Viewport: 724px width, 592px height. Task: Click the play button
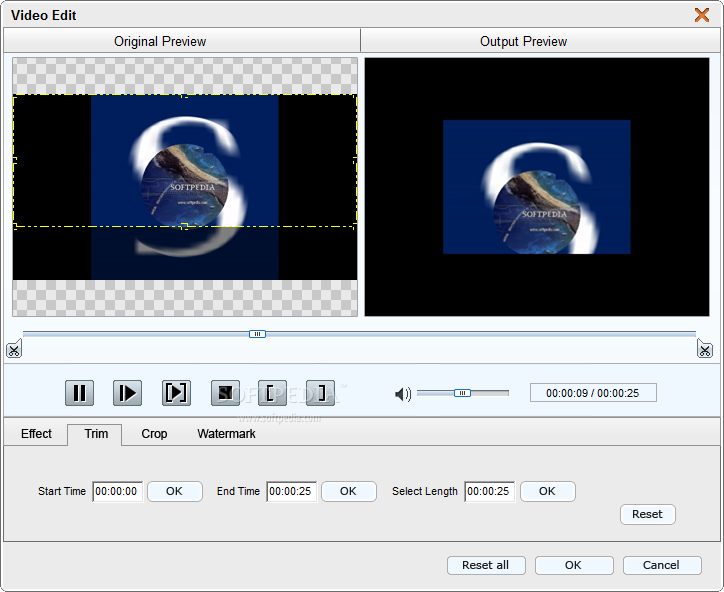(127, 393)
